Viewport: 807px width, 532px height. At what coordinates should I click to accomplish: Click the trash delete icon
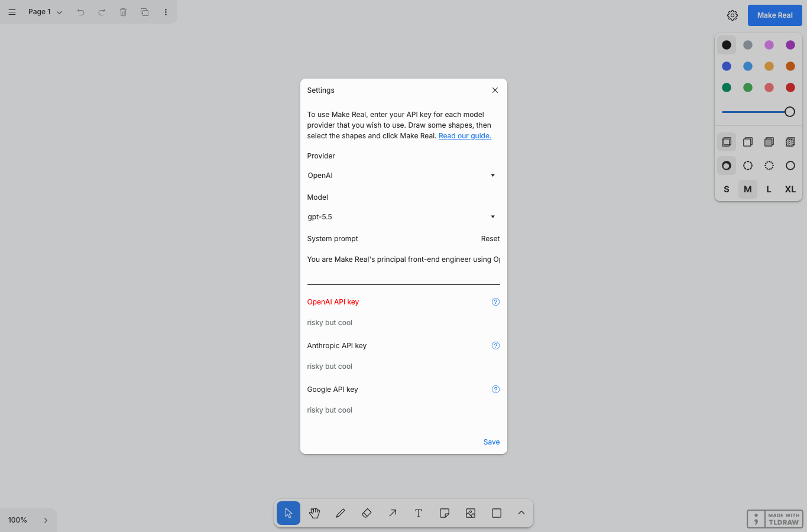coord(124,12)
